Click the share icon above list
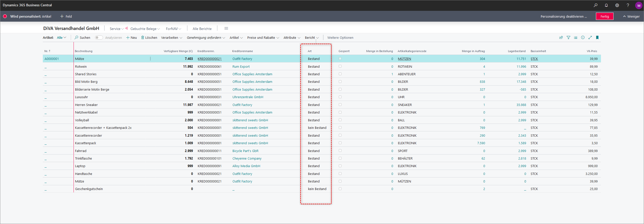Image resolution: width=644 pixels, height=224 pixels. pyautogui.click(x=561, y=38)
